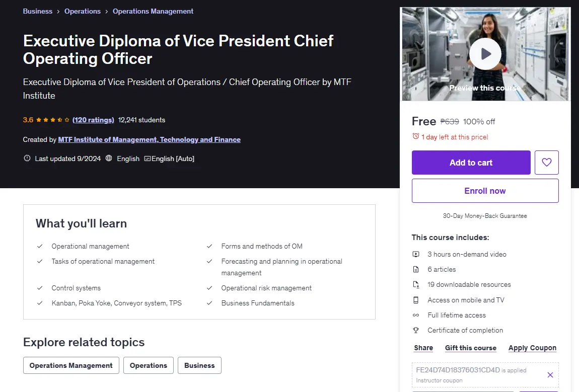Add course to wishlist heart icon
This screenshot has width=579, height=392.
[546, 163]
